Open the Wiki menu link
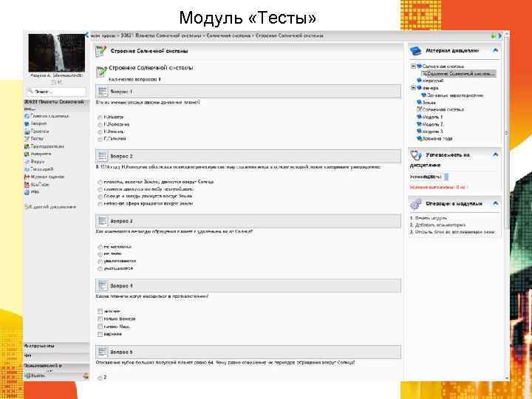Screen dimensions: 532x399 point(35,192)
